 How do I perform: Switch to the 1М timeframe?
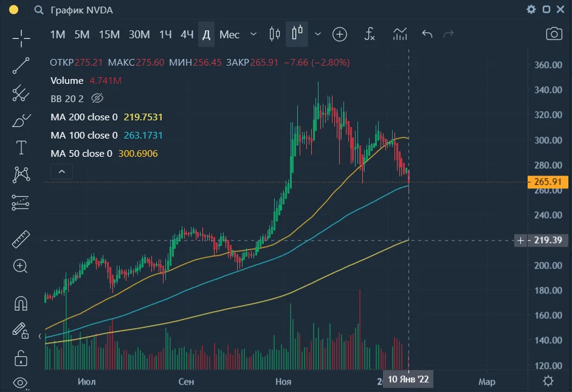tap(58, 35)
